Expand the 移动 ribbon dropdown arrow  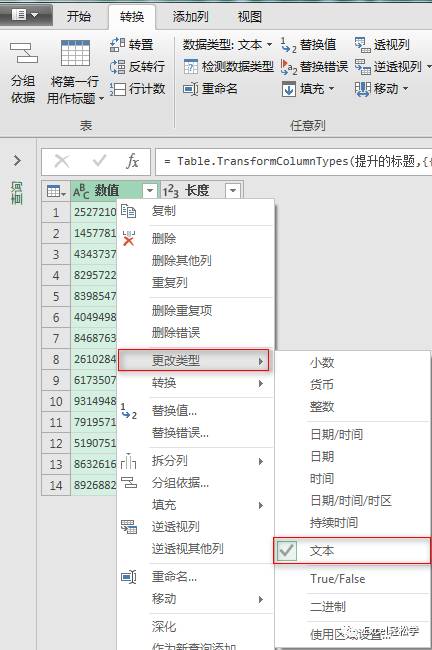point(405,89)
